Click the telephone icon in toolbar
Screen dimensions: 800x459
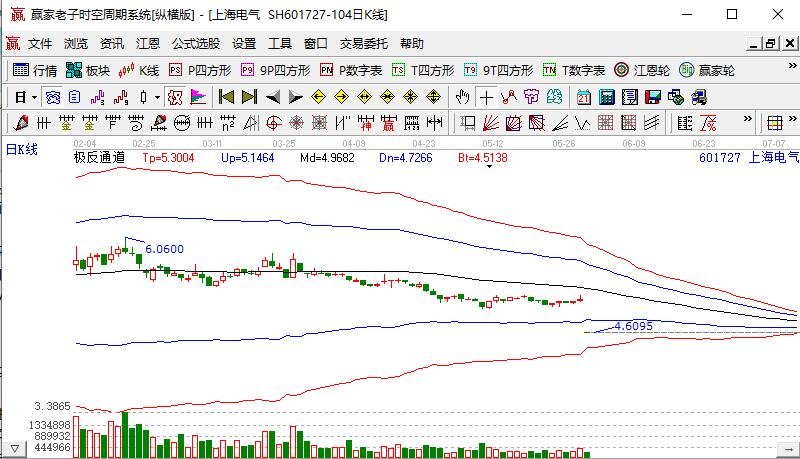click(53, 97)
